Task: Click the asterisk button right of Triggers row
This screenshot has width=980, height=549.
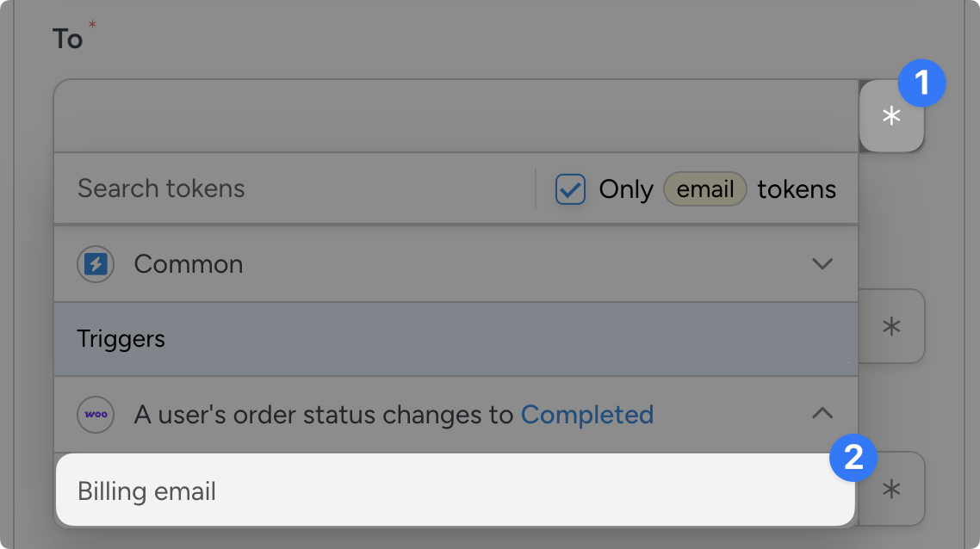Action: 892,326
